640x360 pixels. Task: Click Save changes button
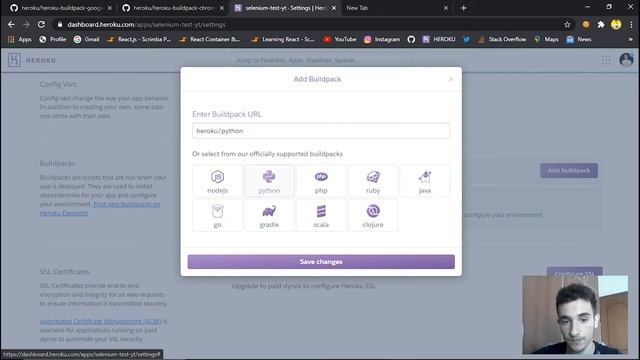point(321,262)
